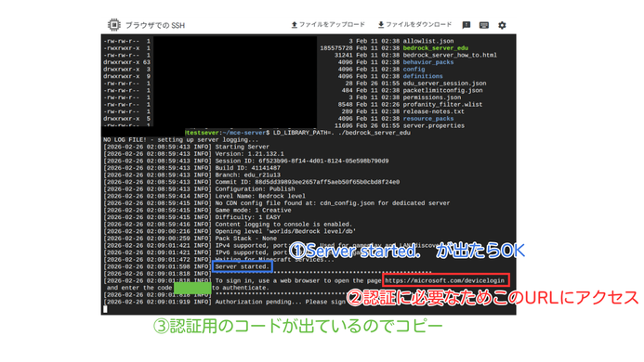The height and width of the screenshot is (362, 644).
Task: Select server.properties file name
Action: pyautogui.click(x=434, y=125)
